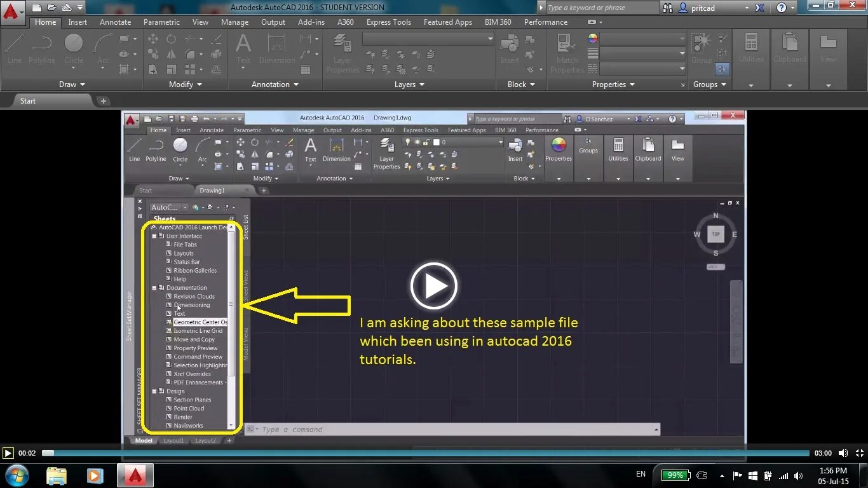Click the object color wheel swatch
868x488 pixels.
(593, 39)
